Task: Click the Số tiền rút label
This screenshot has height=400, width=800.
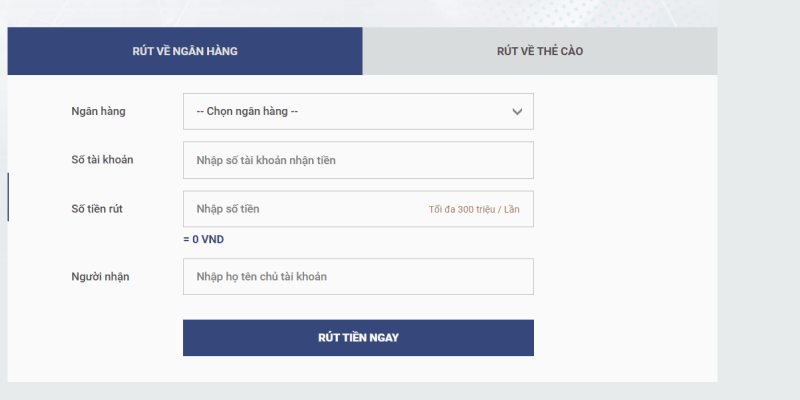Action: [x=97, y=209]
